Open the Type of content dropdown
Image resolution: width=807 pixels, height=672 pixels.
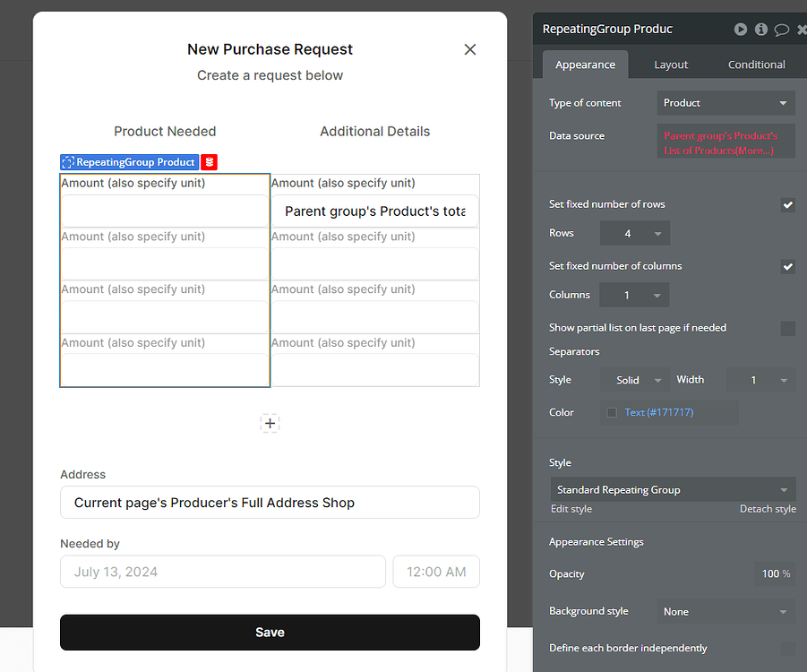725,102
